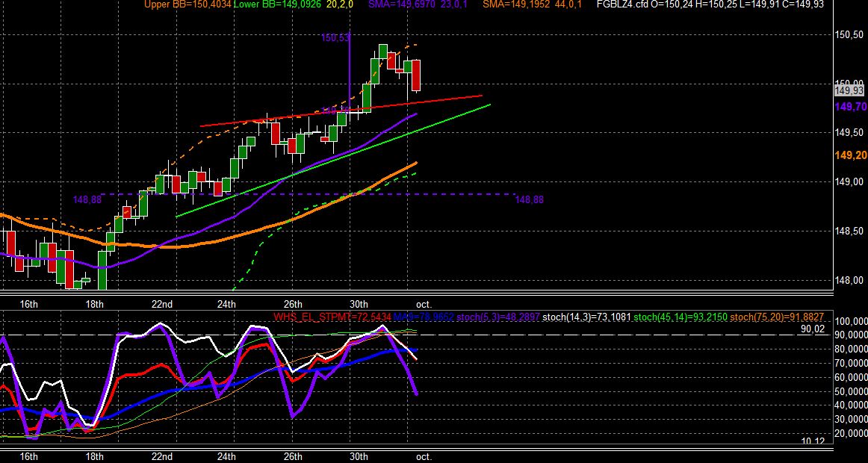Click the 18th date under indicator panel

[95, 457]
